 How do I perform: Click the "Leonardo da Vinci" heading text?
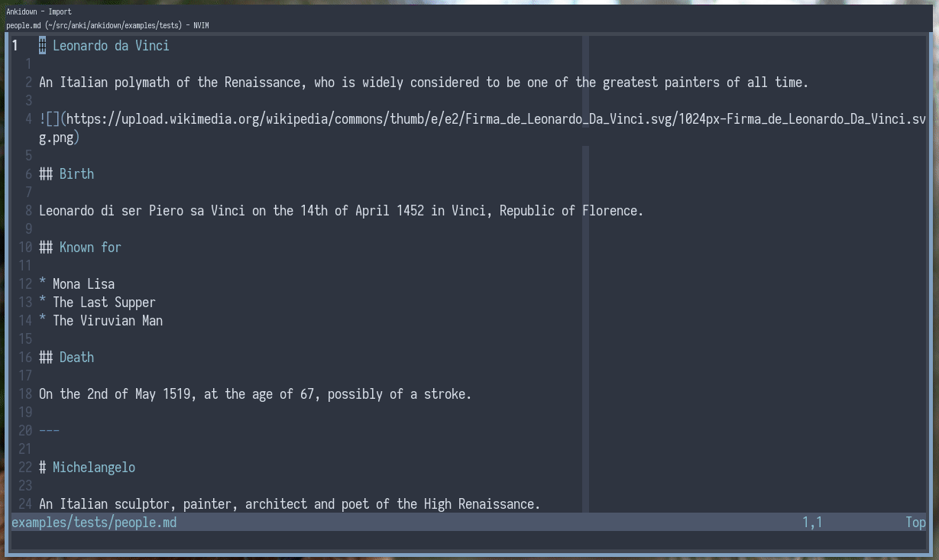111,46
